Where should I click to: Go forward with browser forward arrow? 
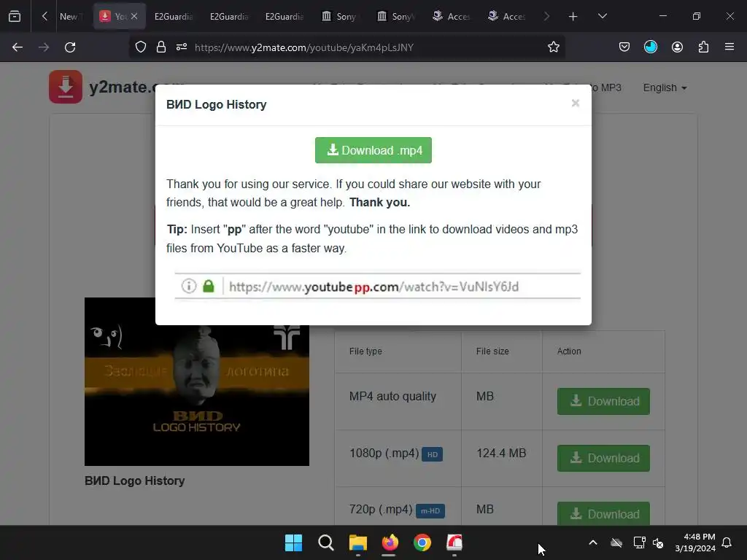(44, 47)
